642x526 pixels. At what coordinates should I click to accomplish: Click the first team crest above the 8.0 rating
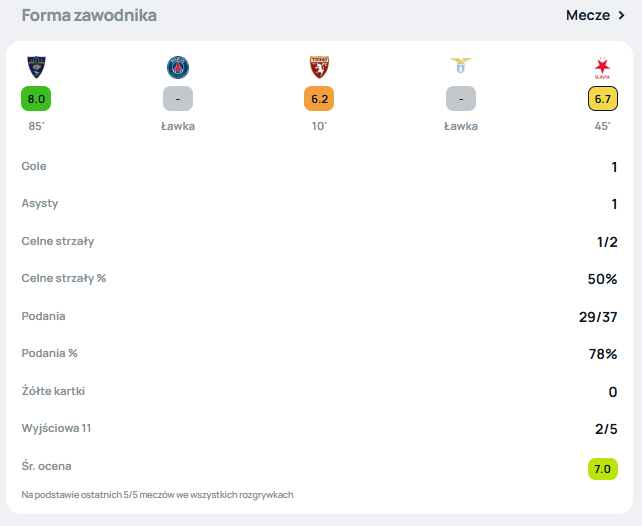coord(36,67)
